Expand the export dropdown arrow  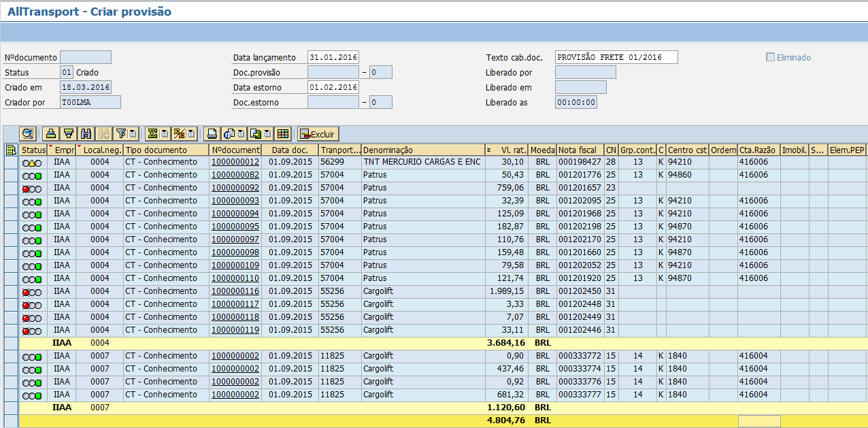[267, 134]
